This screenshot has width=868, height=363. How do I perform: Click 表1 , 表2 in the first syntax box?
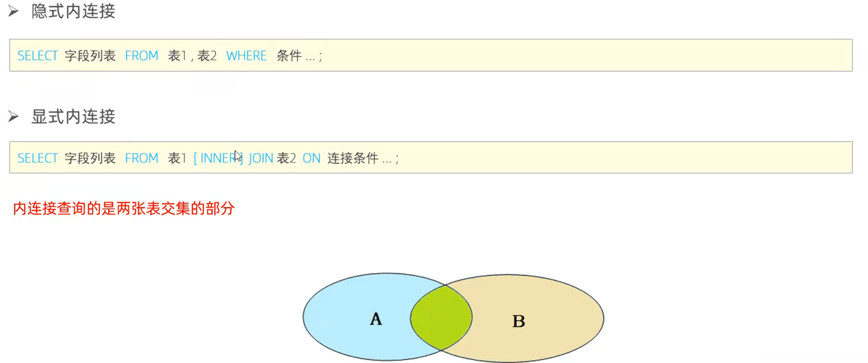pyautogui.click(x=192, y=56)
